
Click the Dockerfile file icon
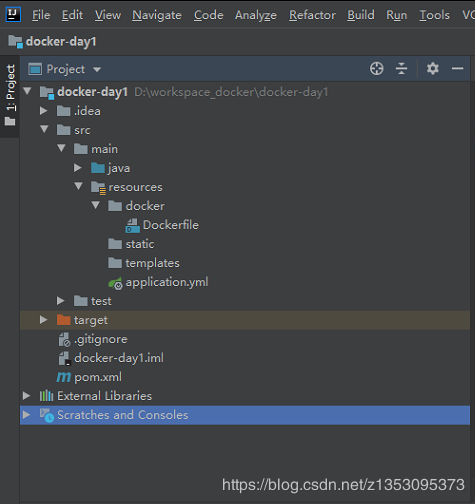132,225
